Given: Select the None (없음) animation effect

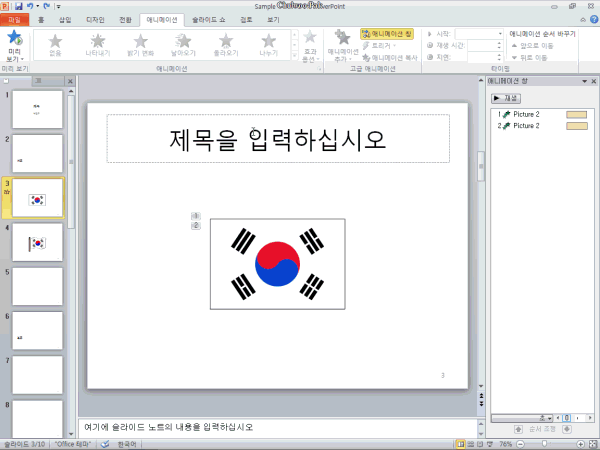Looking at the screenshot, I should (55, 45).
